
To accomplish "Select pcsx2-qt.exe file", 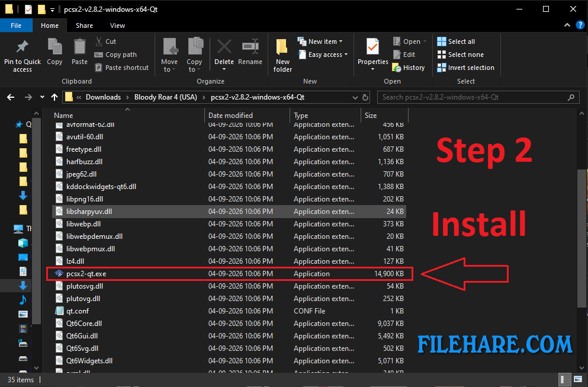I will click(229, 274).
